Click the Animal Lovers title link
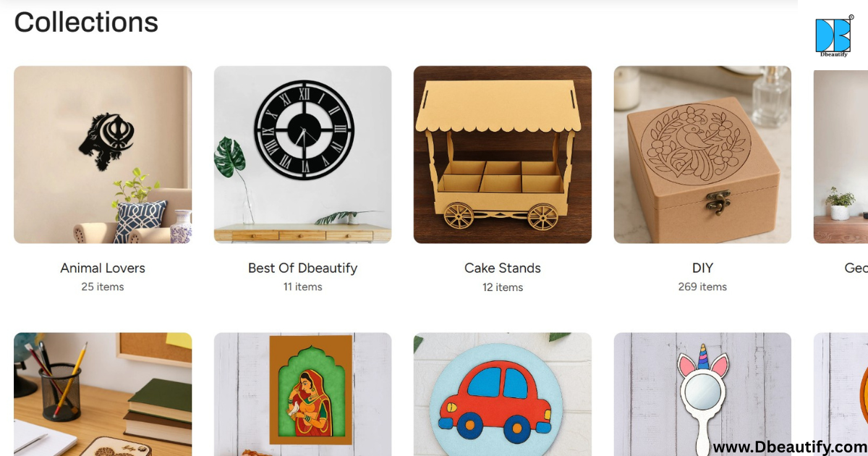The width and height of the screenshot is (868, 456). (x=103, y=268)
